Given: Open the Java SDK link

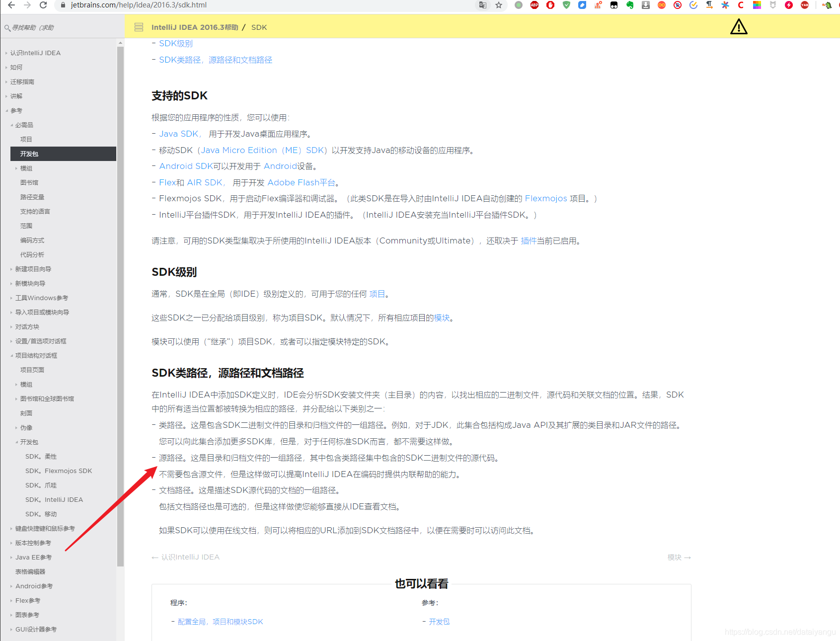Looking at the screenshot, I should point(179,134).
